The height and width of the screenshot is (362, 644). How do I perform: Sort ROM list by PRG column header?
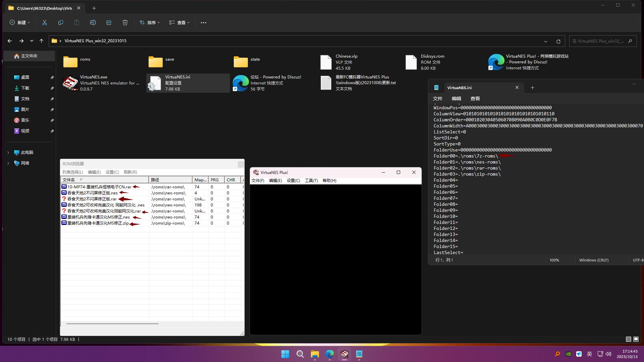point(216,180)
